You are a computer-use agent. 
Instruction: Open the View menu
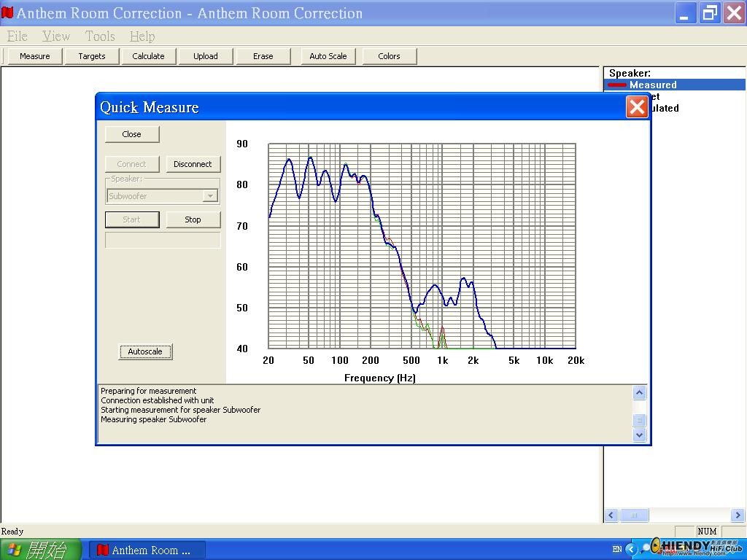tap(55, 36)
